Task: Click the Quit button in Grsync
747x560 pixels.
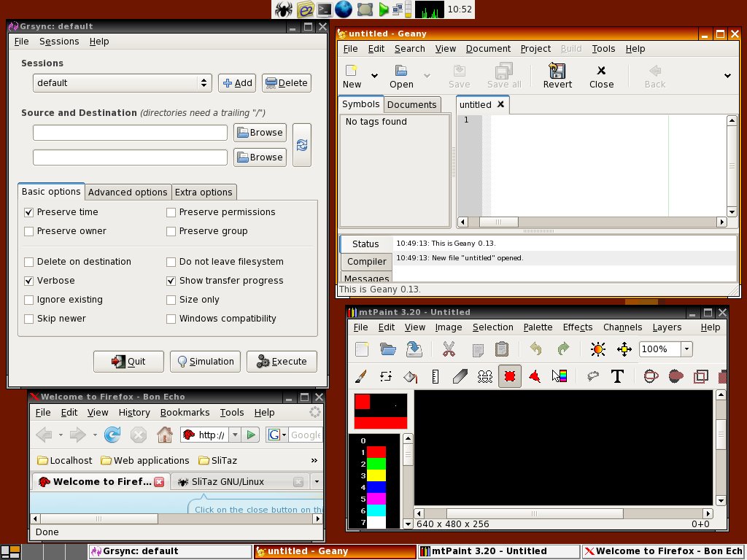Action: pos(128,362)
